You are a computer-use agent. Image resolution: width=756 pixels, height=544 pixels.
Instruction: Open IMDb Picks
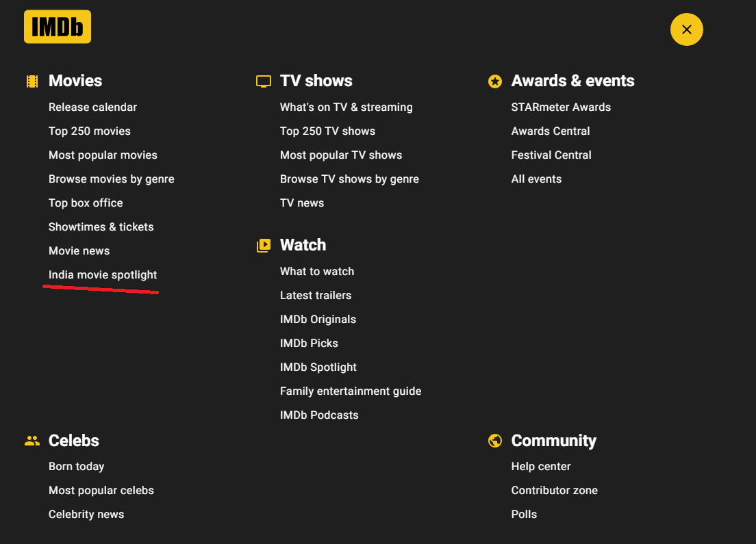[x=309, y=343]
